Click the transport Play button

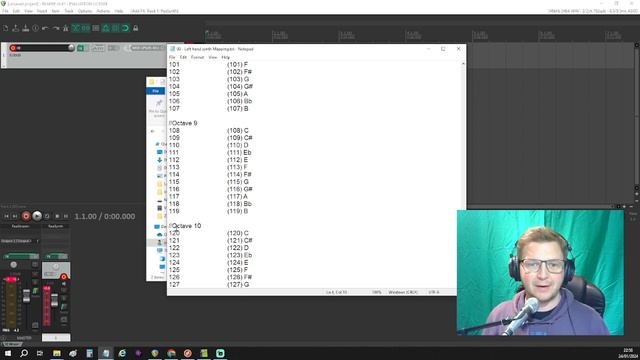tap(37, 216)
